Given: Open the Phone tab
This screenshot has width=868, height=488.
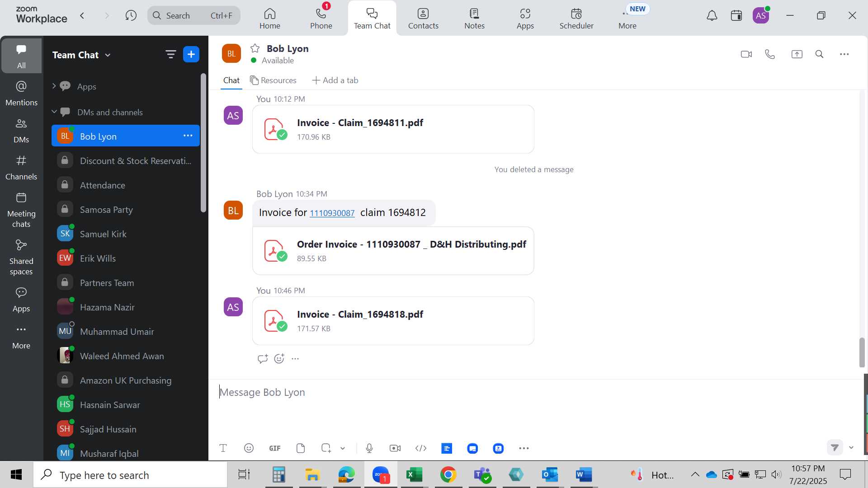Looking at the screenshot, I should tap(321, 19).
